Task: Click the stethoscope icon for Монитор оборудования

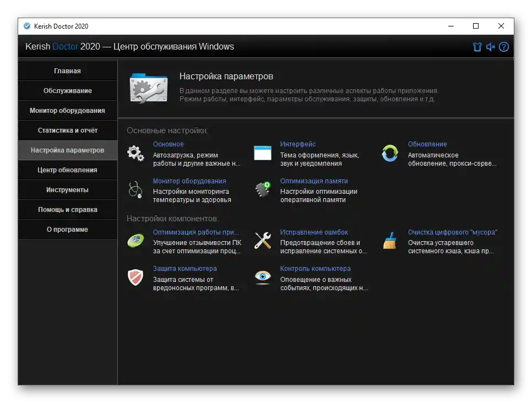Action: click(x=135, y=189)
